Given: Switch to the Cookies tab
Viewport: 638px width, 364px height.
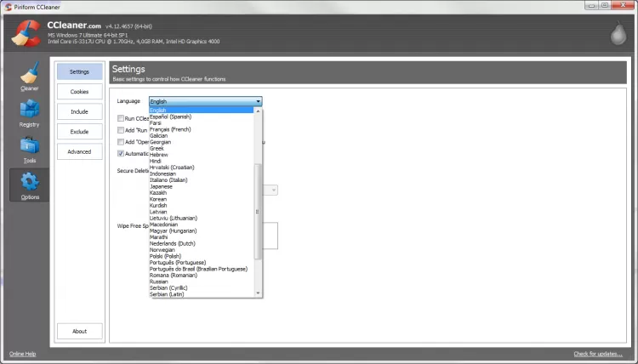Looking at the screenshot, I should point(79,92).
